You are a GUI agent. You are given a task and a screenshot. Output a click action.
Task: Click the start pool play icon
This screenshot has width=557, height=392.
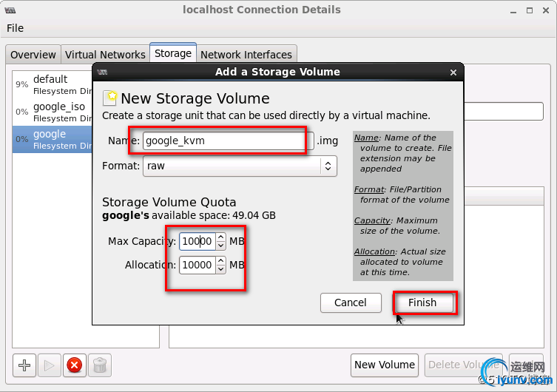tap(49, 365)
